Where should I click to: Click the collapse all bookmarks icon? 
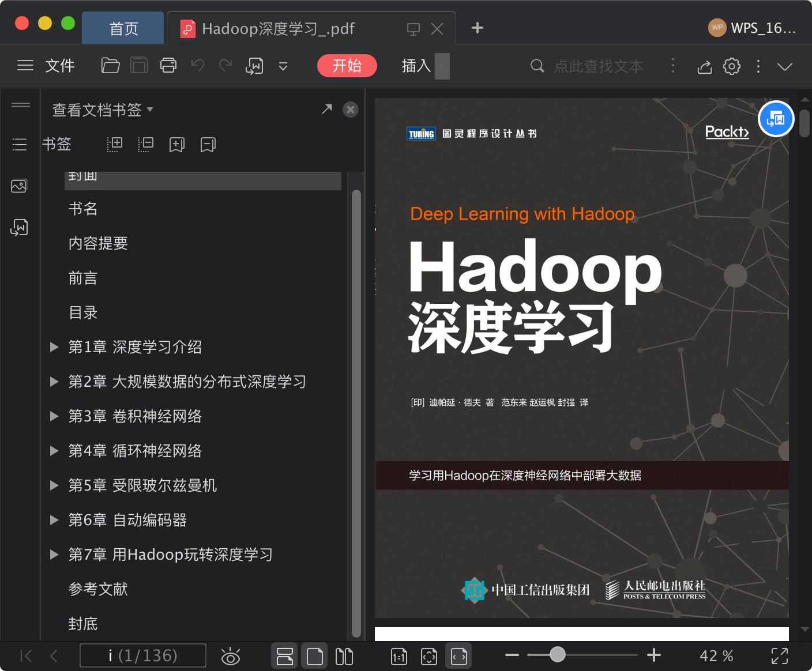[x=146, y=144]
